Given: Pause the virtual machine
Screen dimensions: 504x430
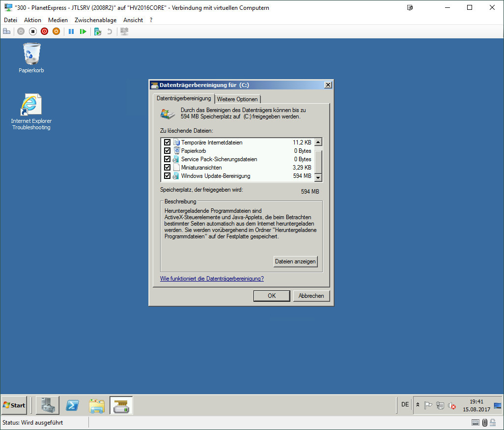Looking at the screenshot, I should [71, 31].
